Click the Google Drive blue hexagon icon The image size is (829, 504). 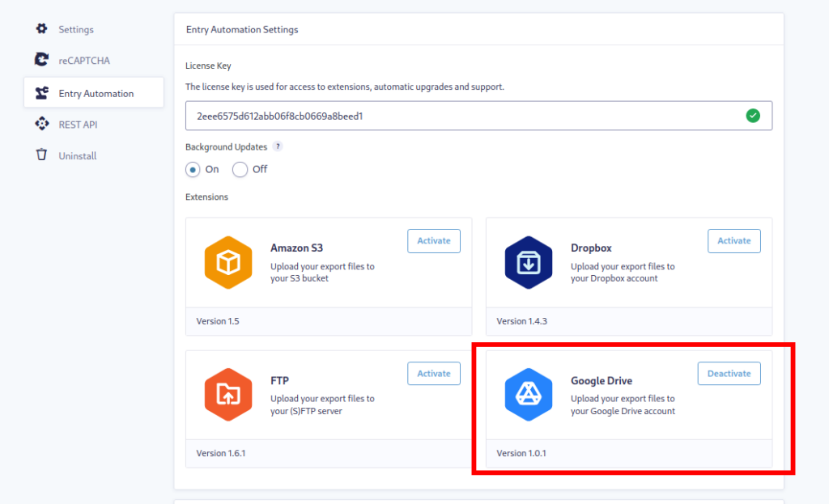pos(528,395)
